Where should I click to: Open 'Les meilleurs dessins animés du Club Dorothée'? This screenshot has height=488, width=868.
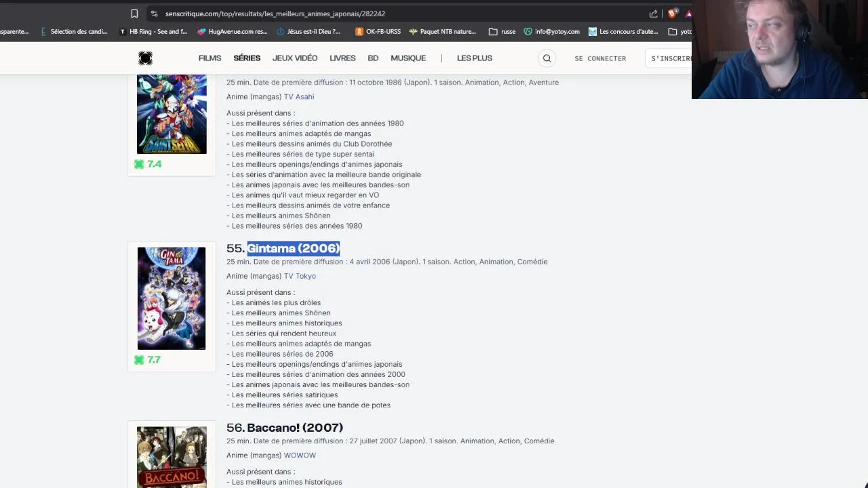point(312,144)
